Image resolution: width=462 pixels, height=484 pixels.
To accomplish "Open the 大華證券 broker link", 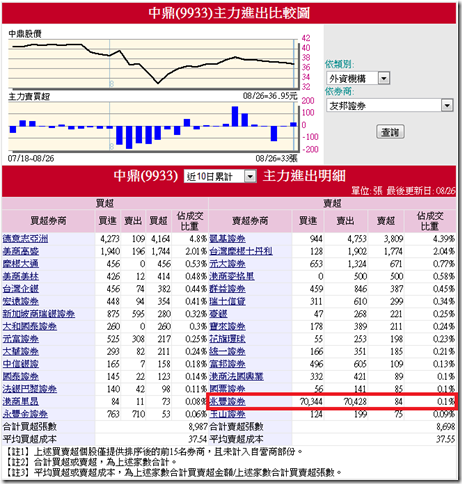I will click(x=21, y=351).
